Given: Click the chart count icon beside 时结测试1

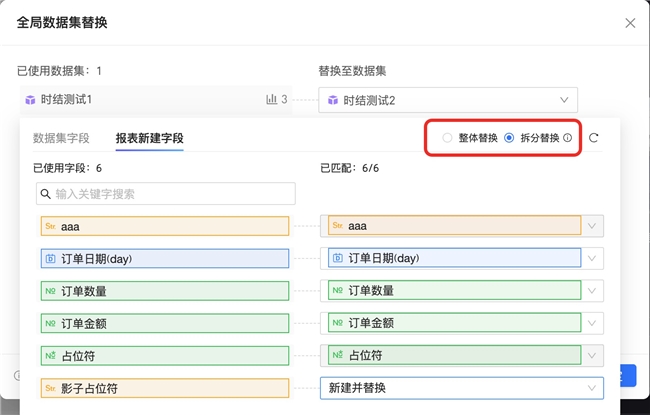Looking at the screenshot, I should (271, 100).
